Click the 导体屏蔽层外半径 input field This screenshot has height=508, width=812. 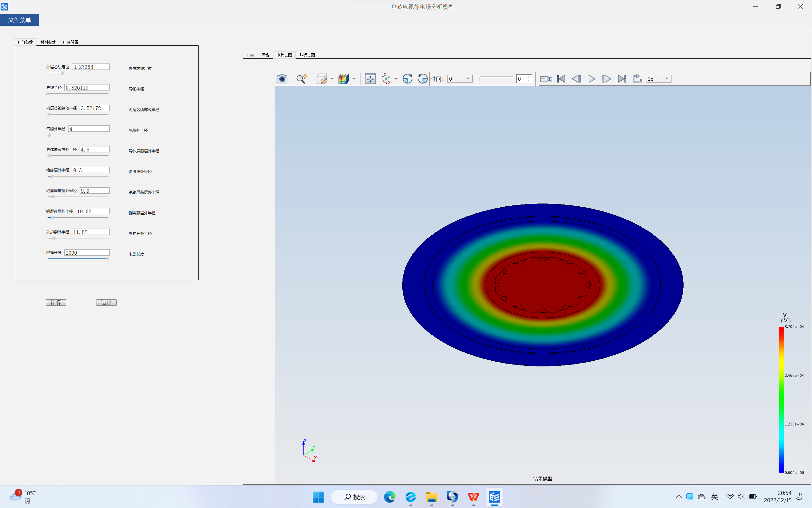tap(95, 150)
